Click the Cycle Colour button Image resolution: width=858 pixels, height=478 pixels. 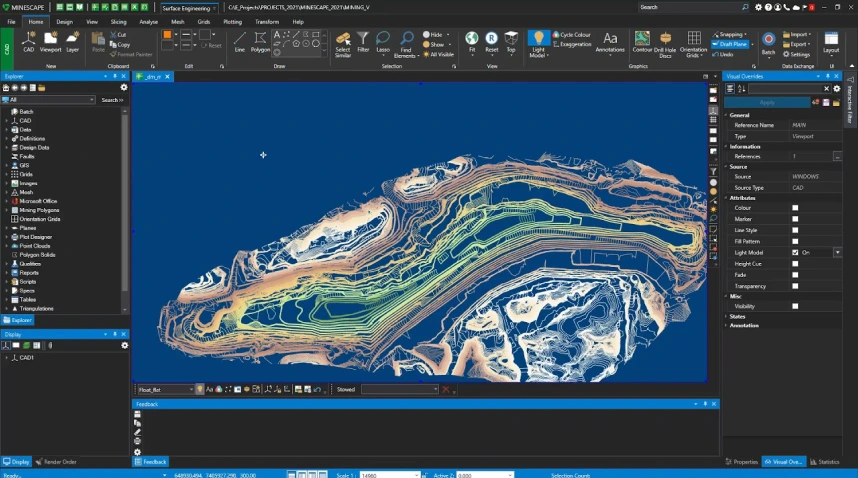point(574,35)
